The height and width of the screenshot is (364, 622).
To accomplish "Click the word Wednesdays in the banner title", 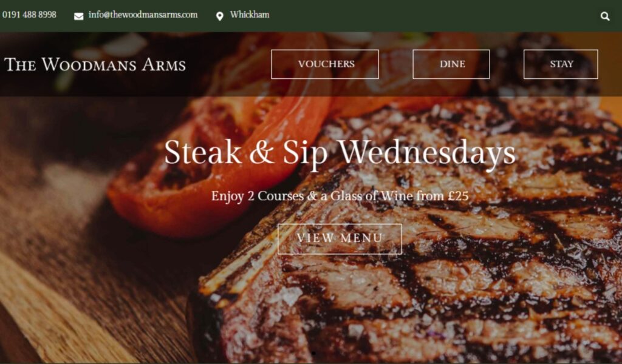I will click(426, 152).
